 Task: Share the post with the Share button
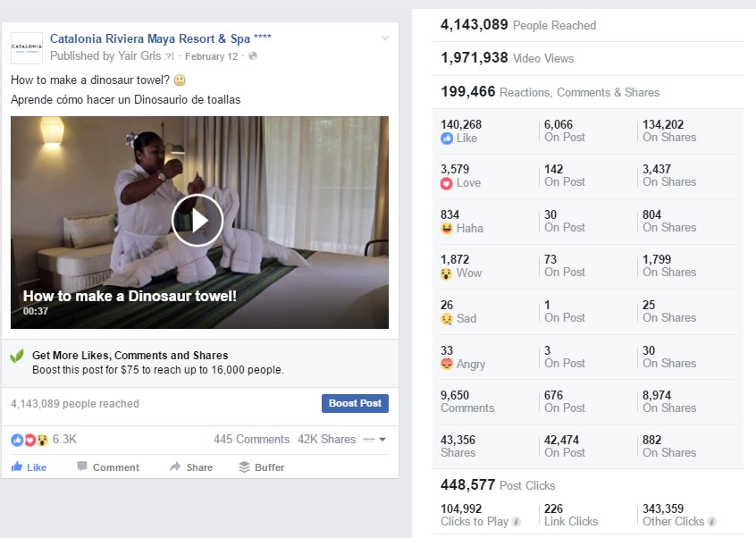[191, 467]
